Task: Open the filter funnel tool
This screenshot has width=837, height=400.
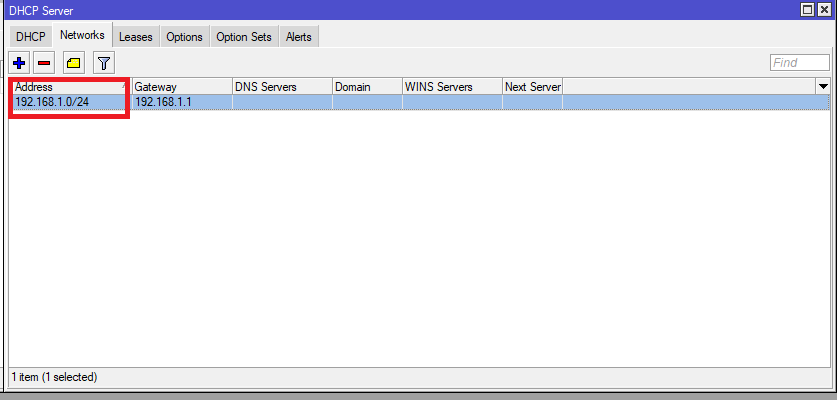Action: tap(104, 64)
